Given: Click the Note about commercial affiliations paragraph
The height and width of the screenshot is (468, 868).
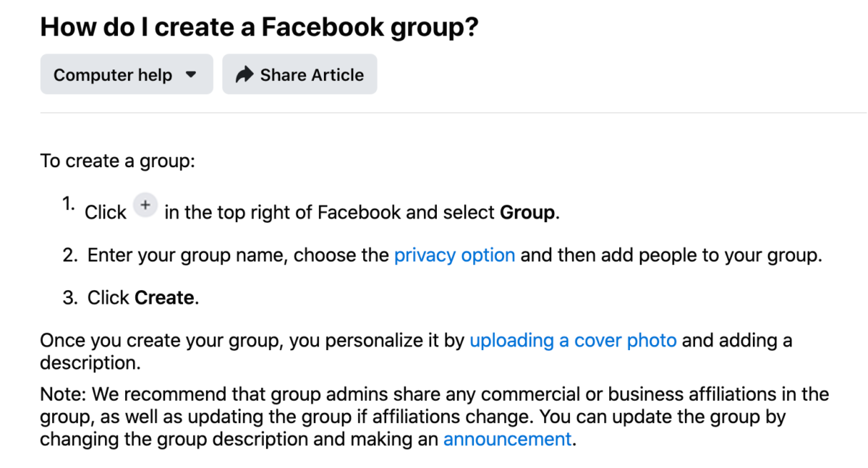Looking at the screenshot, I should coord(434,417).
